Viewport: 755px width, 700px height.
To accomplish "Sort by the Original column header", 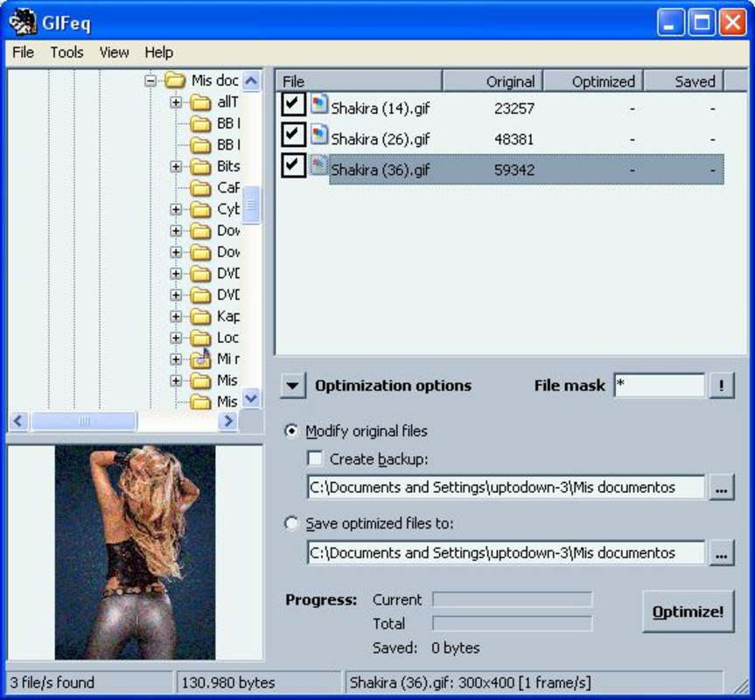I will pos(493,81).
